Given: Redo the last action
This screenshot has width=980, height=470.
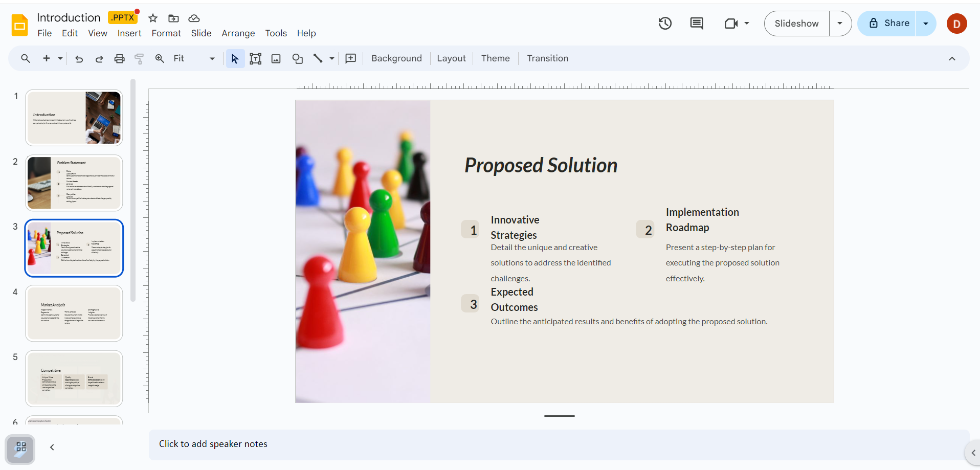Looking at the screenshot, I should (x=99, y=58).
